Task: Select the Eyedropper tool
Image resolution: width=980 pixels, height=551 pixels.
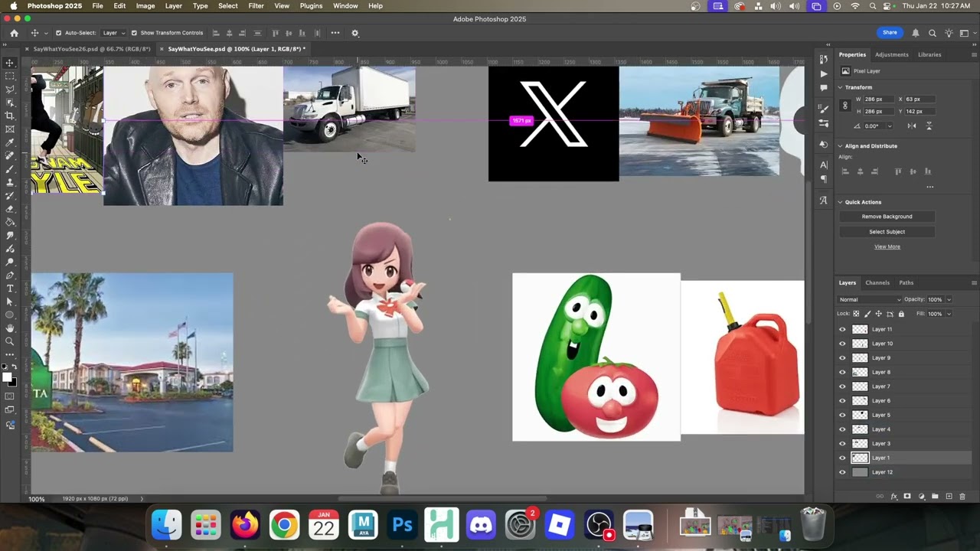Action: [10, 142]
